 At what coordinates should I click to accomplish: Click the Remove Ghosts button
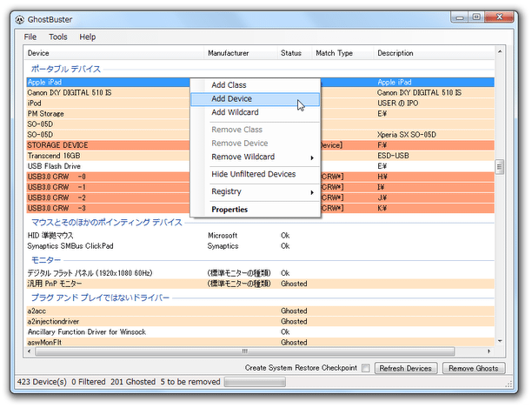click(474, 368)
